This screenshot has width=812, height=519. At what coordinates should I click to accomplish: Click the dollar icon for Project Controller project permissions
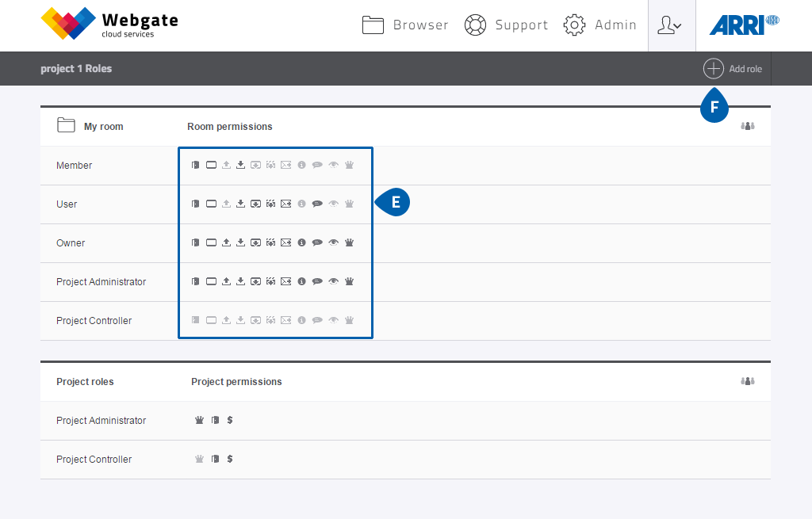click(x=230, y=459)
